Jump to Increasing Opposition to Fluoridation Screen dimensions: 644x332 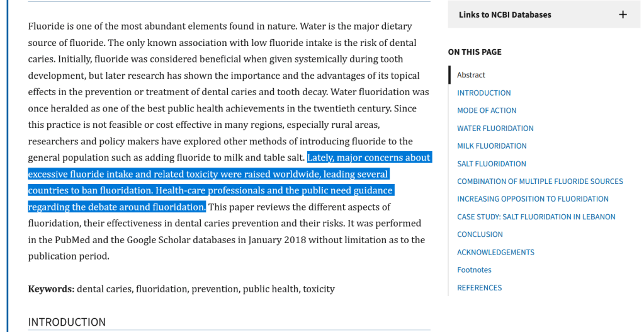(533, 199)
